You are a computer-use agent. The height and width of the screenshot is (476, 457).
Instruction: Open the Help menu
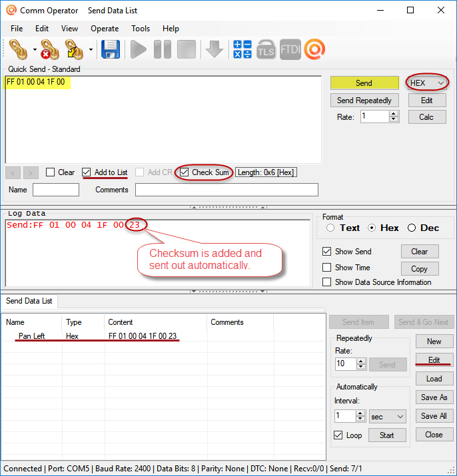pyautogui.click(x=171, y=29)
